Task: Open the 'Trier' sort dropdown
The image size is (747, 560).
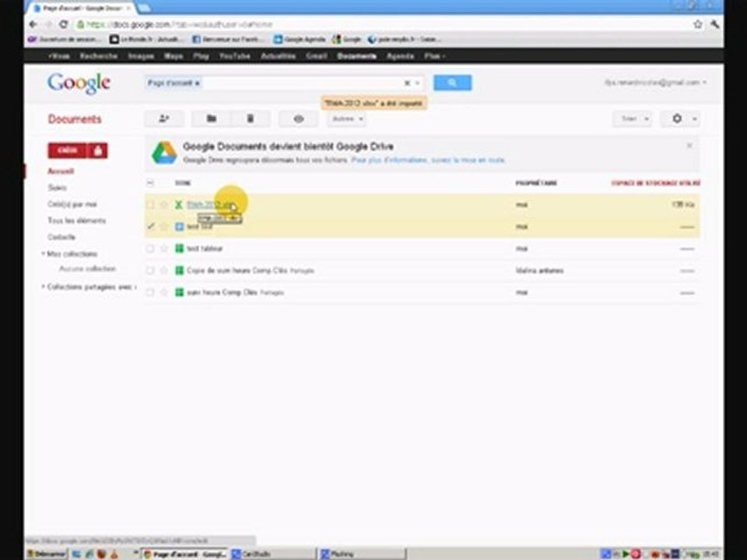Action: (x=632, y=118)
